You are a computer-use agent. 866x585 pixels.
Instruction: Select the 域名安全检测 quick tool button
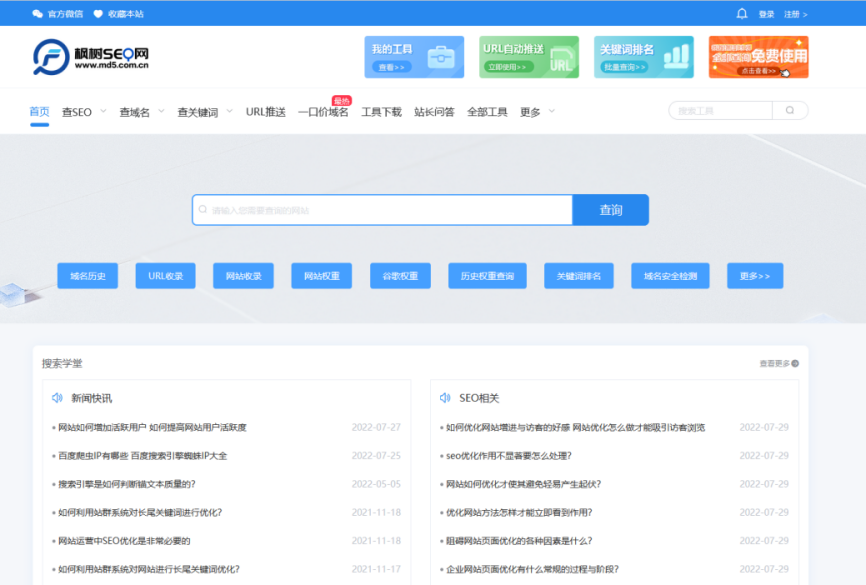[x=670, y=276]
